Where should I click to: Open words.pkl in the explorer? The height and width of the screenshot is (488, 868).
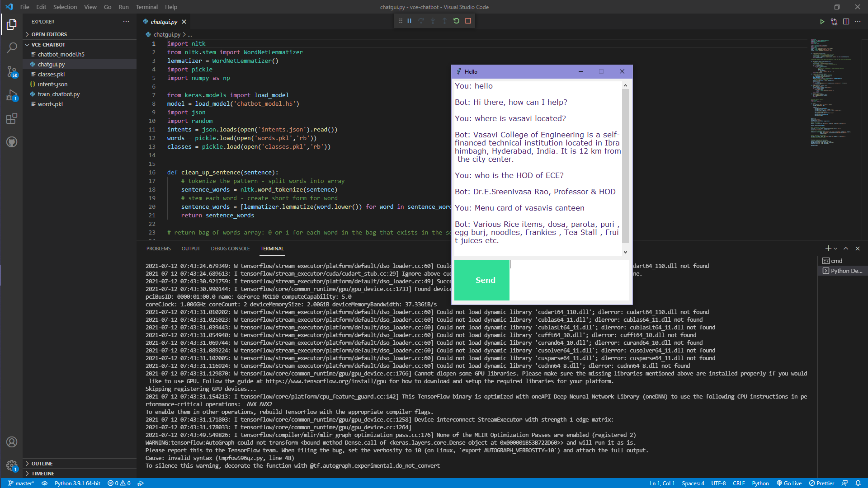[x=80, y=104]
